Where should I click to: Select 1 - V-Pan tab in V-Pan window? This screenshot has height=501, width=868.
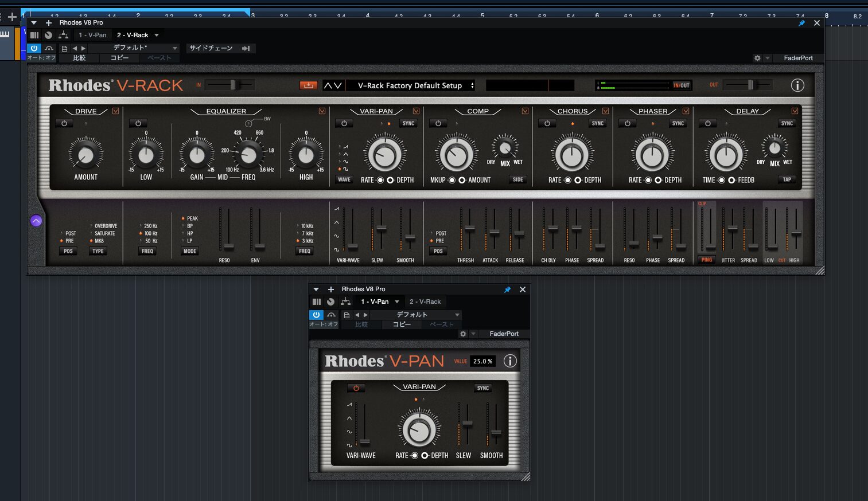tap(375, 302)
